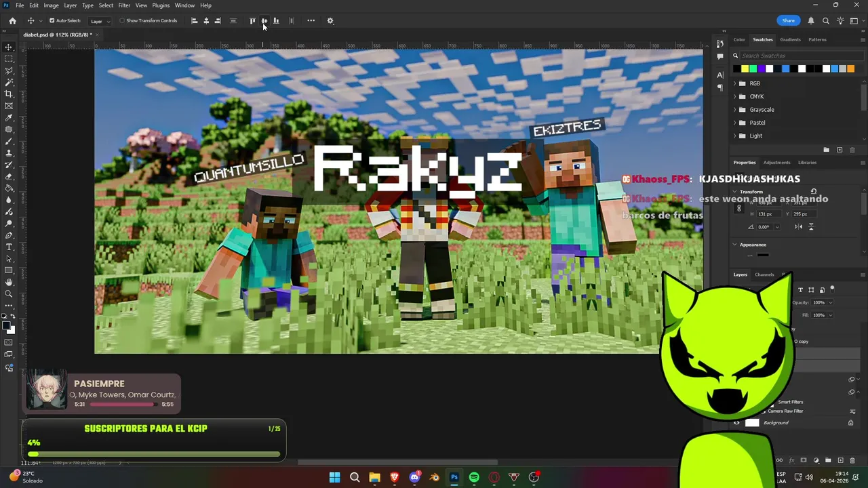Click the Share button
The height and width of the screenshot is (488, 868).
tap(788, 20)
